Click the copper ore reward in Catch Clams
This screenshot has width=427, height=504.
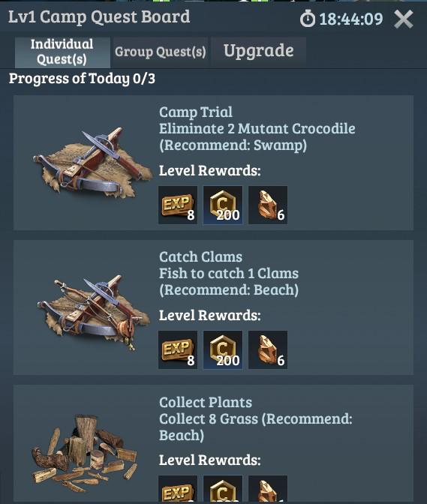tap(268, 349)
